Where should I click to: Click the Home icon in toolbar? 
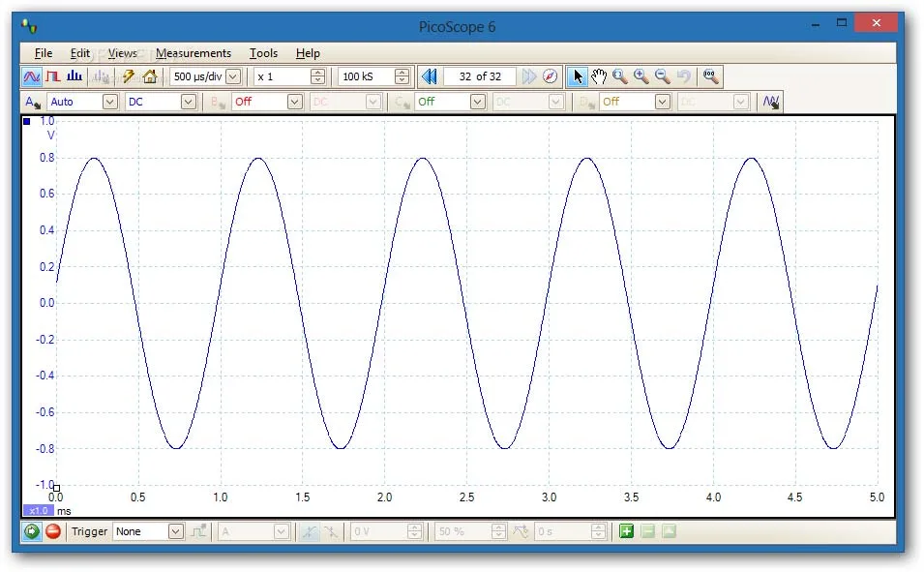tap(150, 76)
